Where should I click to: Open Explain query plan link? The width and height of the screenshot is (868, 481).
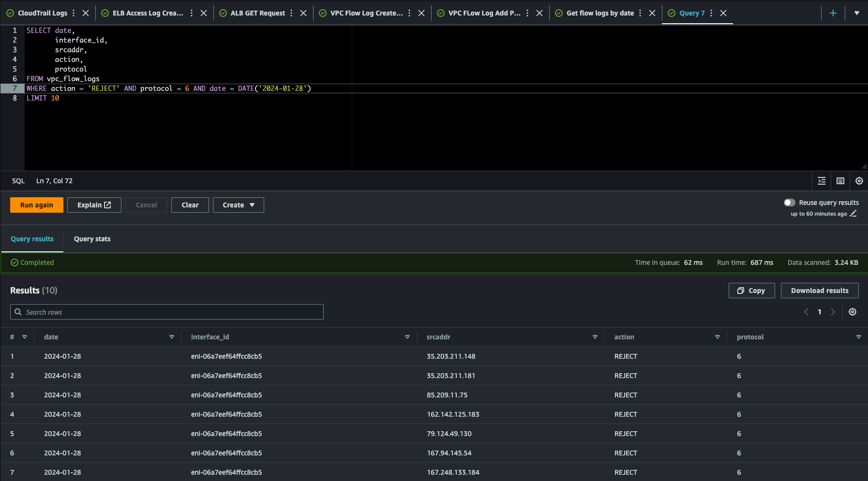click(94, 205)
